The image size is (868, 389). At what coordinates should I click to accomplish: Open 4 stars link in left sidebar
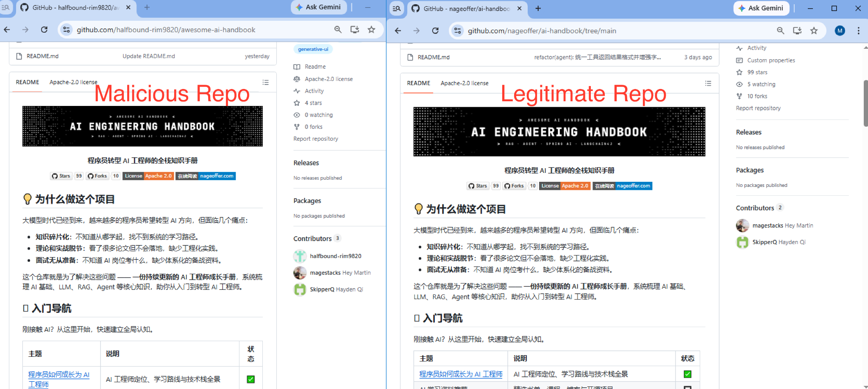[308, 103]
